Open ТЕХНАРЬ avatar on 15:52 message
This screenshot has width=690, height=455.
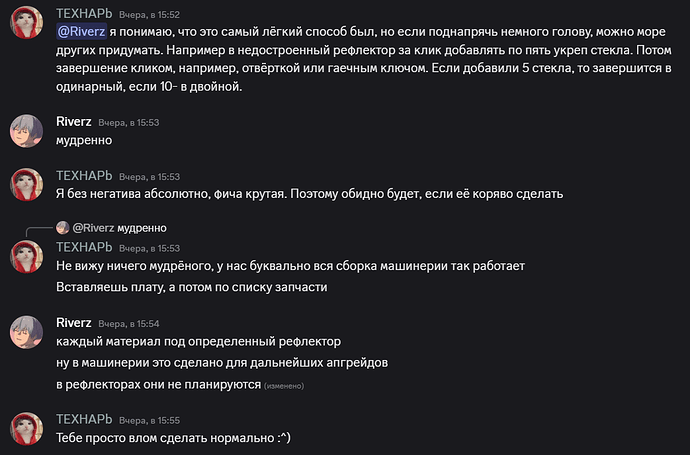[x=26, y=22]
